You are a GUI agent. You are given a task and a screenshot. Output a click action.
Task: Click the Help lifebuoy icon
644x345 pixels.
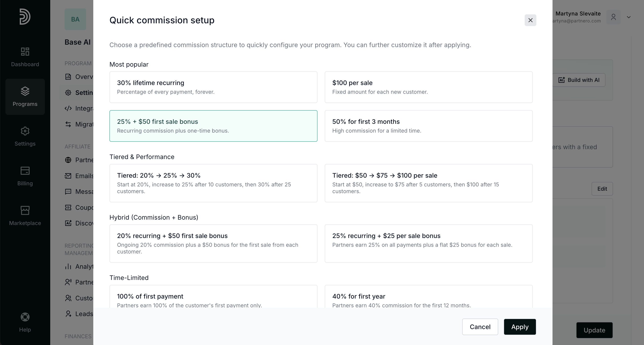[25, 317]
